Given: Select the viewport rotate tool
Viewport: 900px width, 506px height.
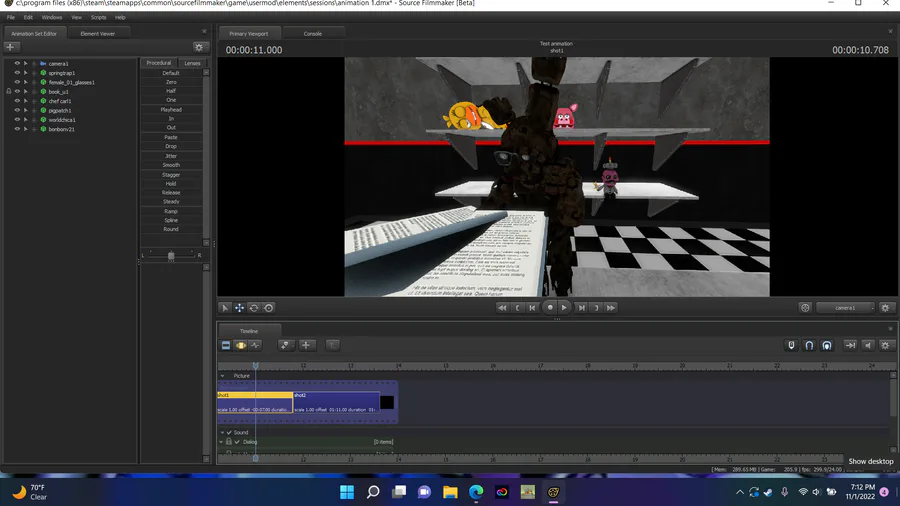Looking at the screenshot, I should point(254,308).
